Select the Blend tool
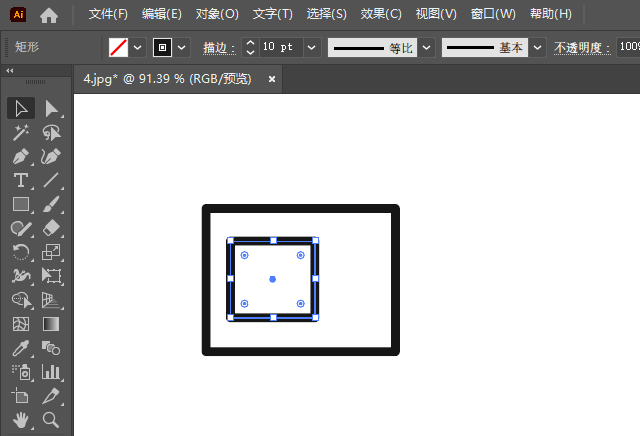The height and width of the screenshot is (436, 640). tap(51, 348)
